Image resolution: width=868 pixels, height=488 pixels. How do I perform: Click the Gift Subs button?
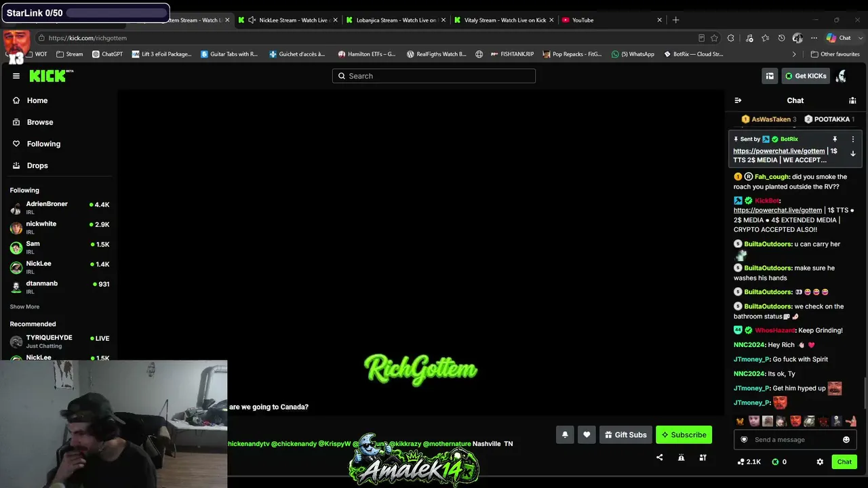[626, 435]
